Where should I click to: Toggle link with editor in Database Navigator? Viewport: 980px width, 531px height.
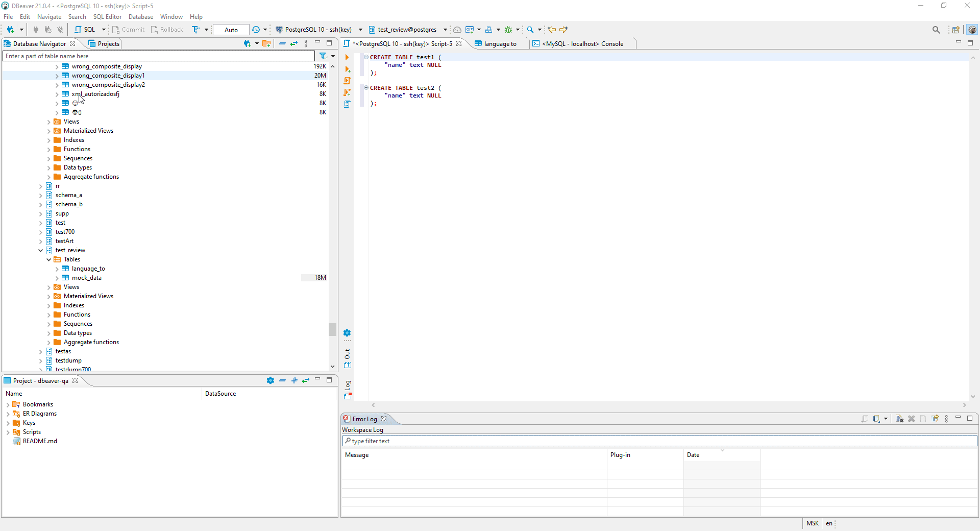tap(294, 43)
